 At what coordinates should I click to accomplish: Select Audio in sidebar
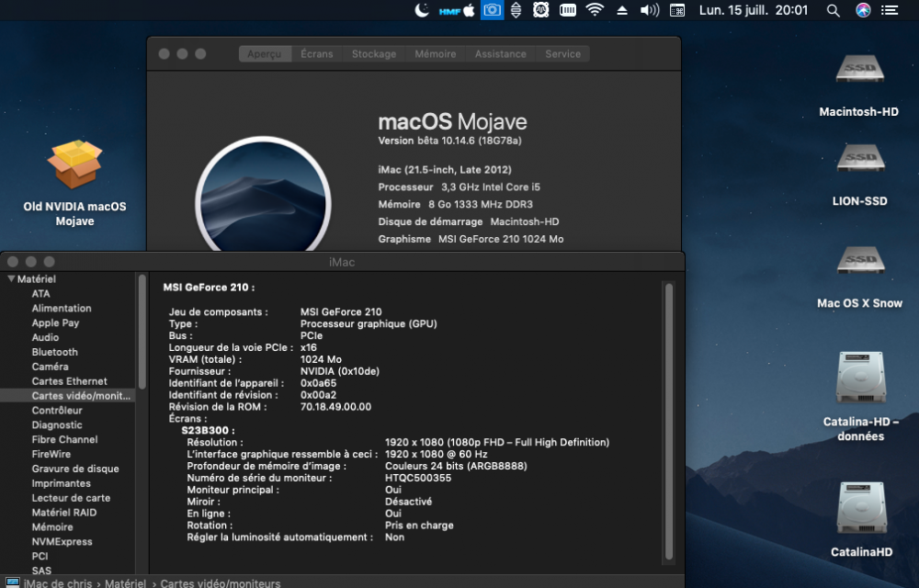click(x=45, y=337)
